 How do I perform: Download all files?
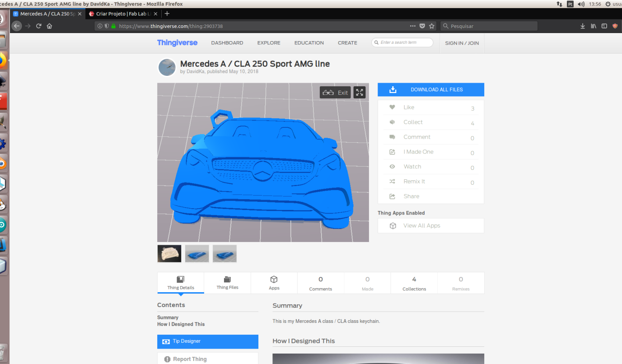click(431, 89)
